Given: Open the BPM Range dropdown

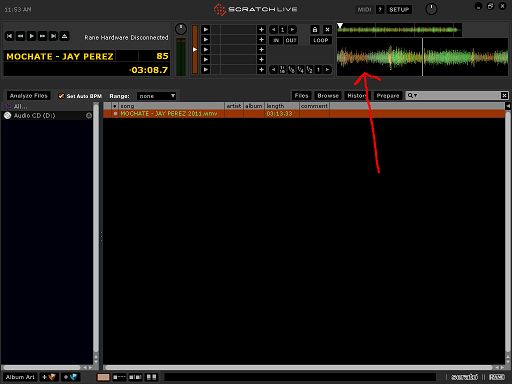Looking at the screenshot, I should coord(156,96).
